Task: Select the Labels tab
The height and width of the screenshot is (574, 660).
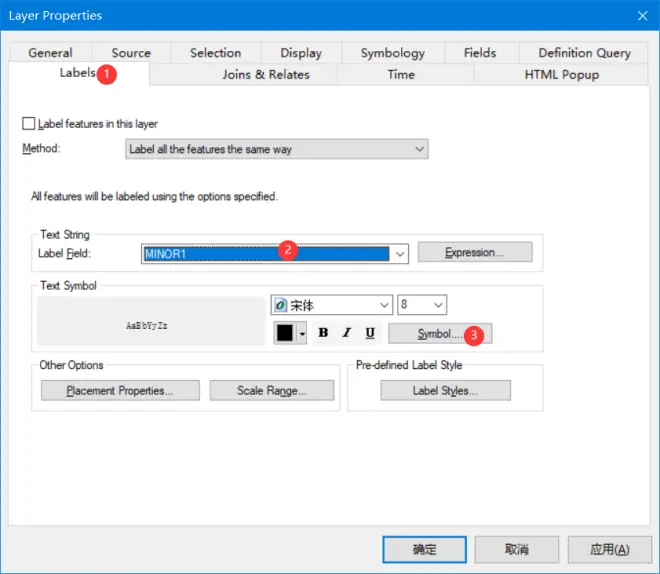Action: point(78,73)
